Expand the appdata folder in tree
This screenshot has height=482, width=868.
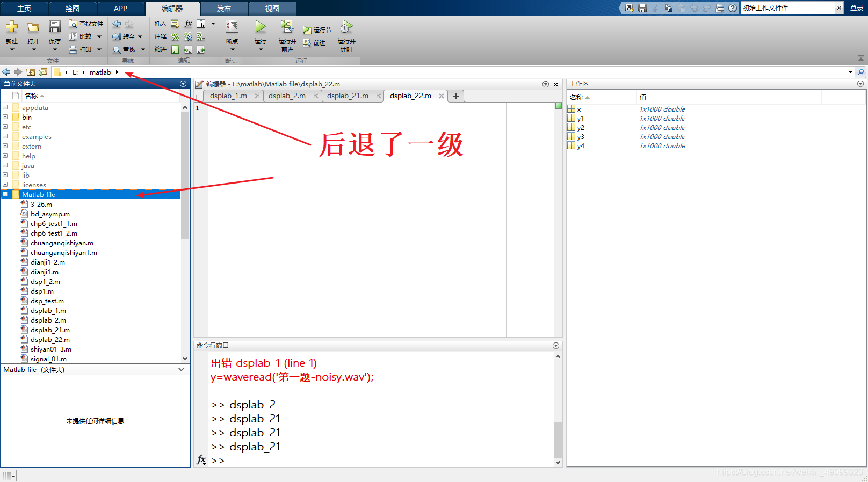pos(5,107)
